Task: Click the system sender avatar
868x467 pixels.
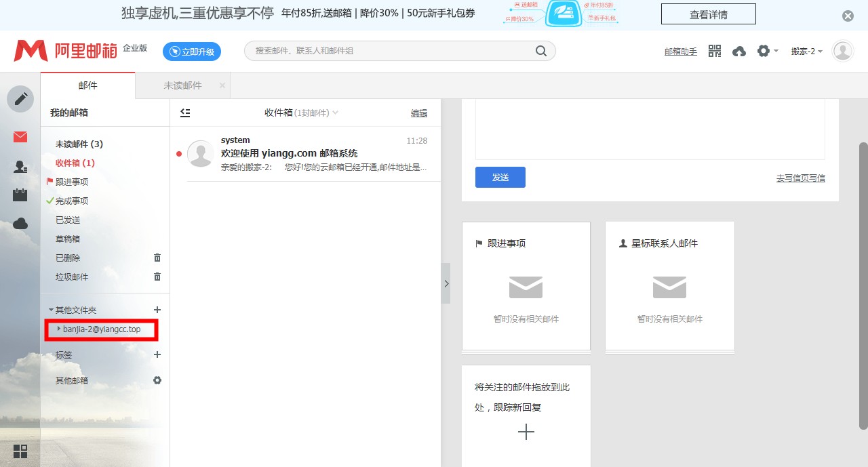Action: (x=200, y=154)
